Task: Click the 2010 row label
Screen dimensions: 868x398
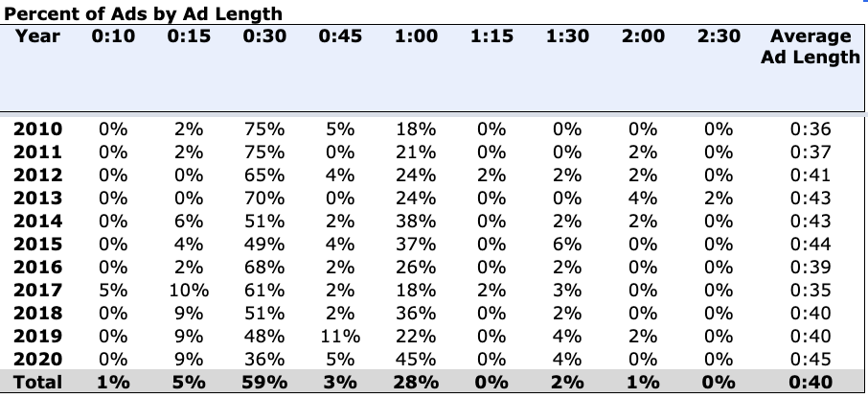Action: pos(37,129)
